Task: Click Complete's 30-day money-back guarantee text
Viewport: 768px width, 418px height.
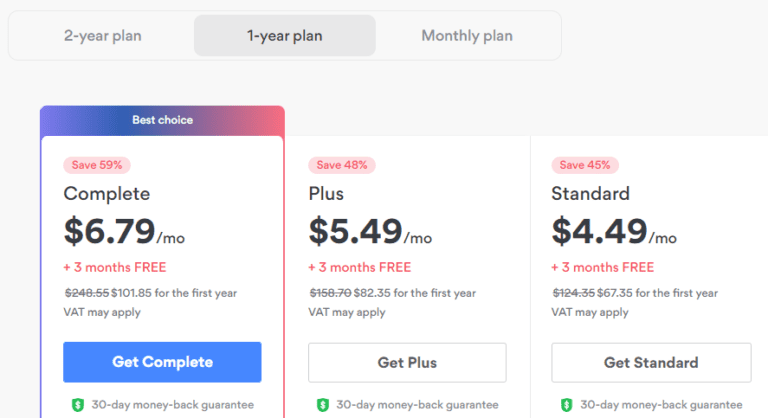Action: (173, 405)
